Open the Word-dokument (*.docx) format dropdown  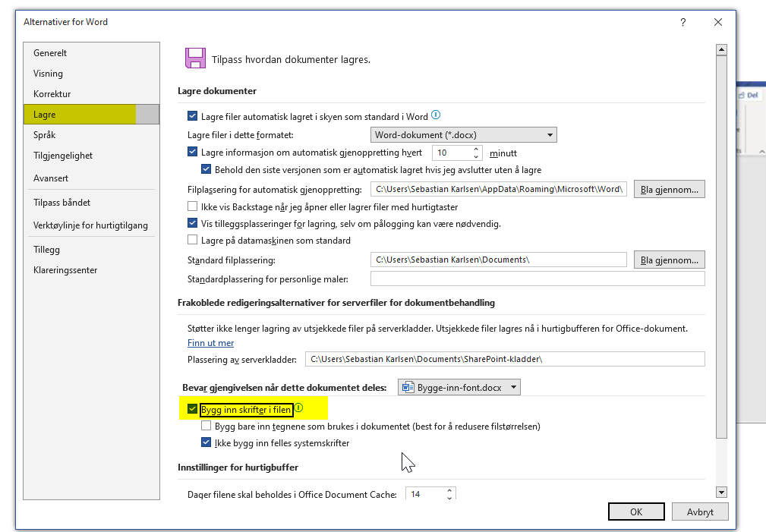464,135
